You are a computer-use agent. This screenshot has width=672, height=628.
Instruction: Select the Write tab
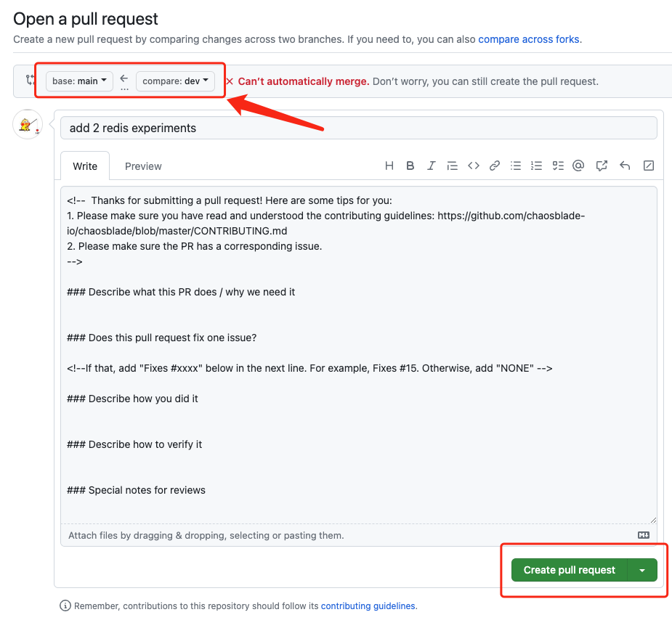pyautogui.click(x=85, y=166)
